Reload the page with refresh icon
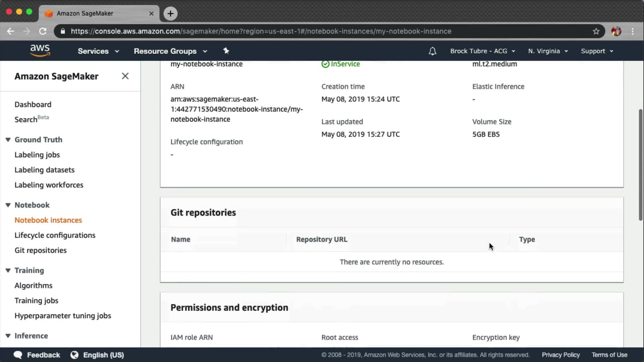Screen dimensions: 644x362 (x=43, y=31)
